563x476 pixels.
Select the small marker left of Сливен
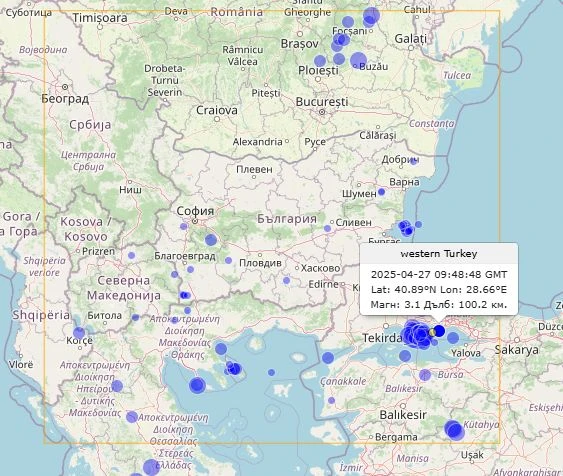(x=327, y=228)
